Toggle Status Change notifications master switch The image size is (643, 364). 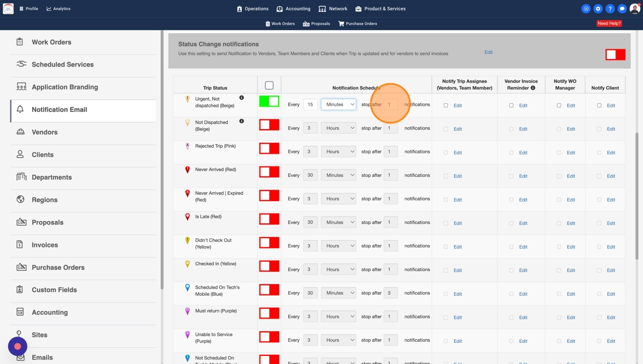(x=615, y=55)
